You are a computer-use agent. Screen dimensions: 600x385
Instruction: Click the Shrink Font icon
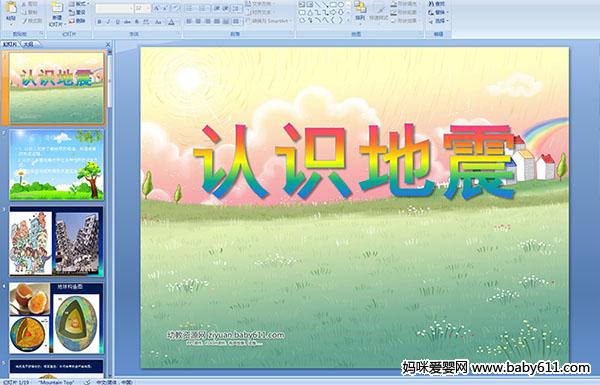[166, 8]
